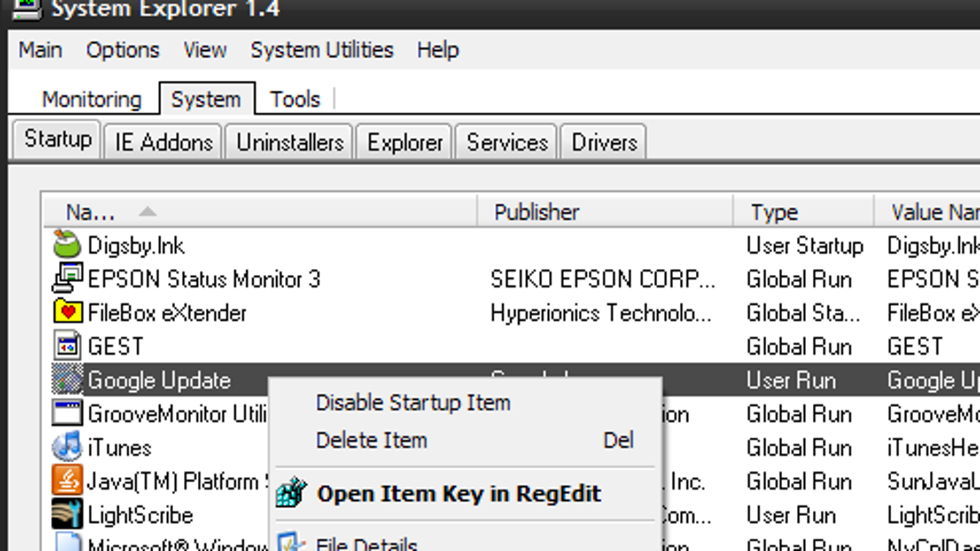Choose Delete Item in context menu
Image resolution: width=980 pixels, height=551 pixels.
(x=371, y=440)
